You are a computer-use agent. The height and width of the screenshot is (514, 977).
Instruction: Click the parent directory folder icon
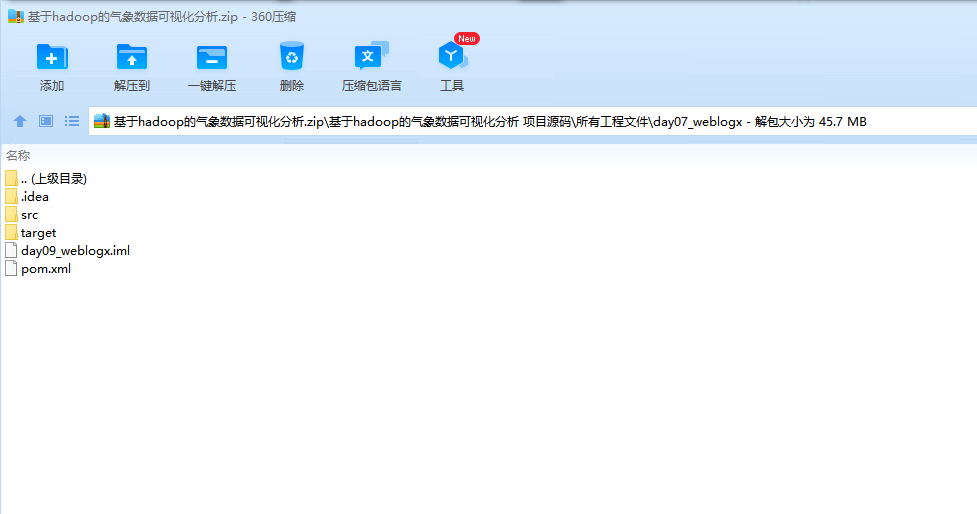11,179
